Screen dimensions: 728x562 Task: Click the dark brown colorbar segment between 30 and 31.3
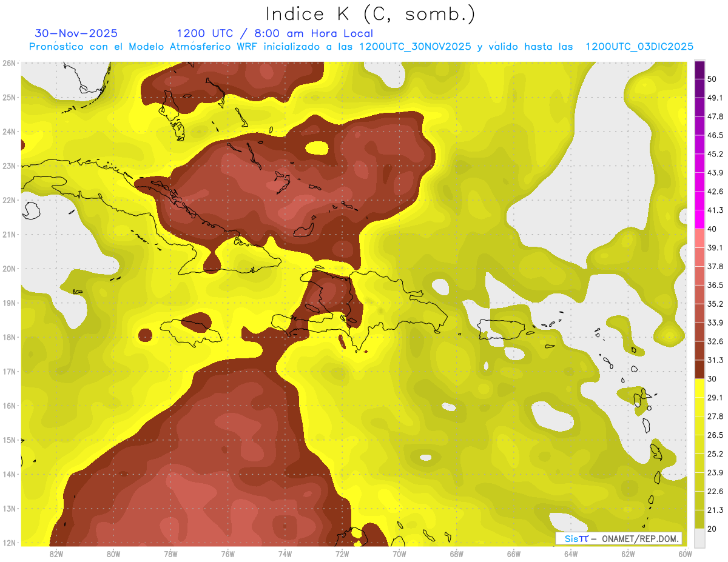coord(699,369)
